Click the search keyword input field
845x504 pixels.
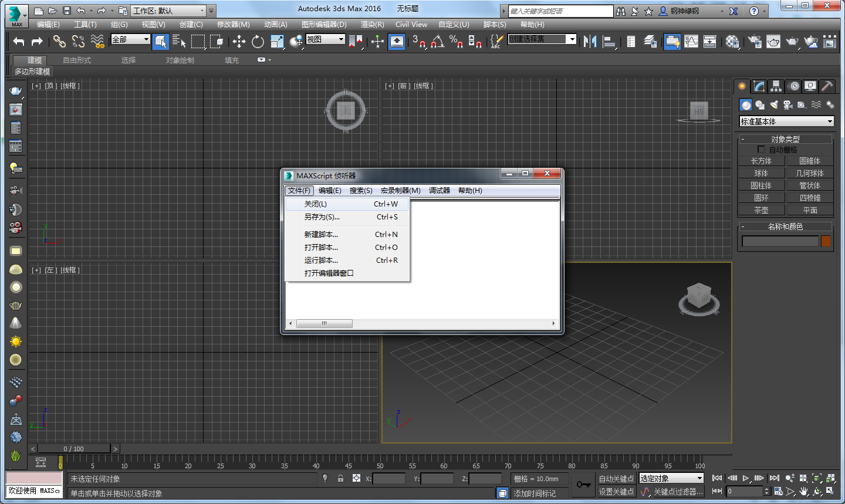(560, 11)
